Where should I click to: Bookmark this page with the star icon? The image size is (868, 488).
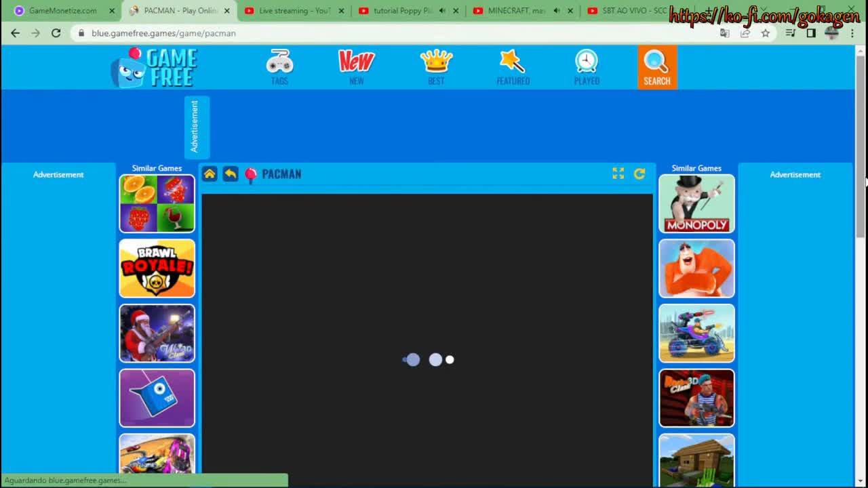tap(765, 33)
